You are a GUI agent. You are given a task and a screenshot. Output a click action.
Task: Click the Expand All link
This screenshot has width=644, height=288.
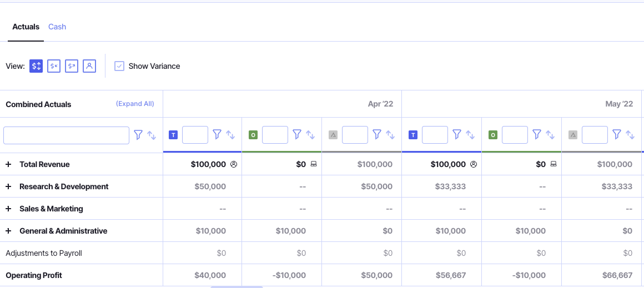pos(135,104)
